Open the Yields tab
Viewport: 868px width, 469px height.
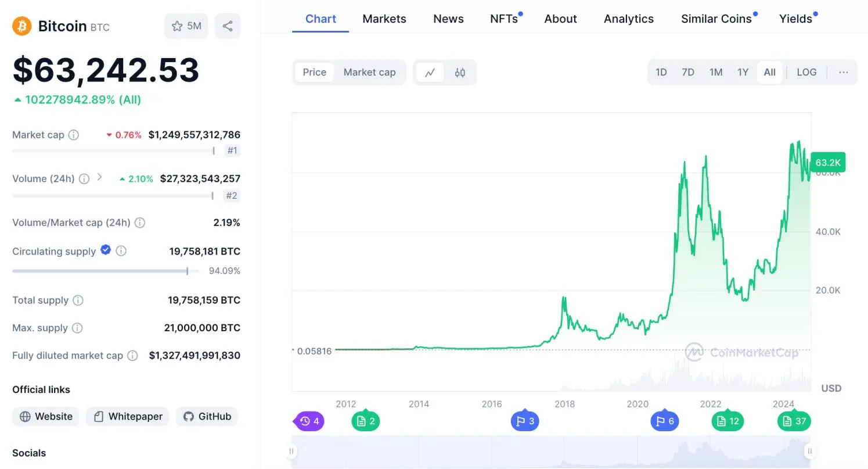[x=795, y=19]
